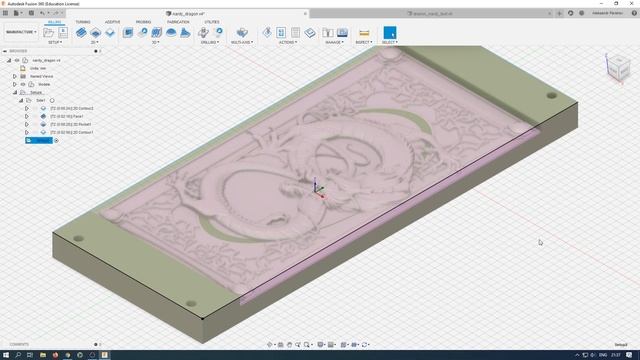Screen dimensions: 640x360
Task: Activate the blue Select tool
Action: pos(390,32)
